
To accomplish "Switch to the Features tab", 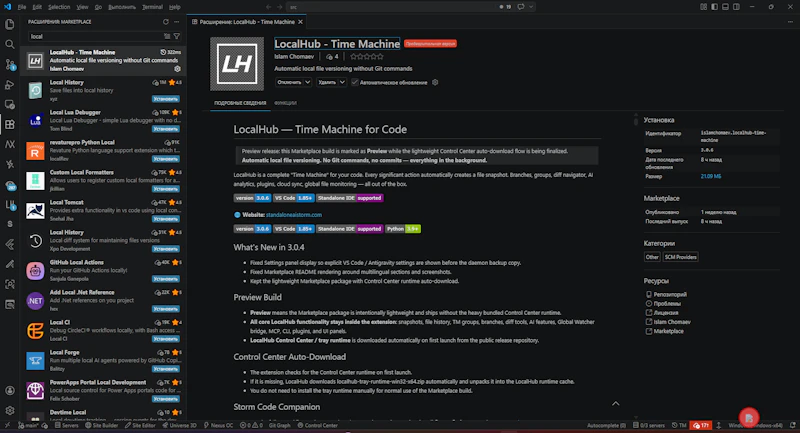I will tap(285, 103).
